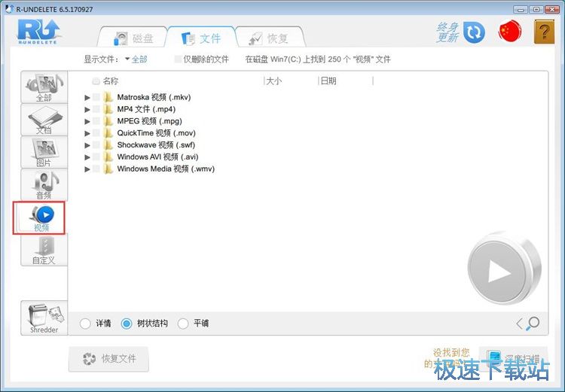The height and width of the screenshot is (392, 565).
Task: Check the MPEG 视频 (.mpg) checkbox
Action: [96, 121]
